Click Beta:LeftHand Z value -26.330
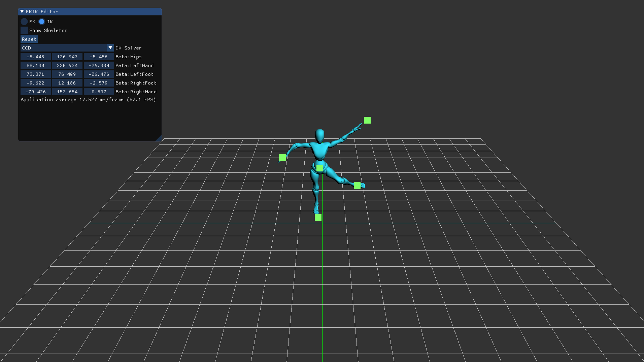This screenshot has width=644, height=362. point(99,65)
